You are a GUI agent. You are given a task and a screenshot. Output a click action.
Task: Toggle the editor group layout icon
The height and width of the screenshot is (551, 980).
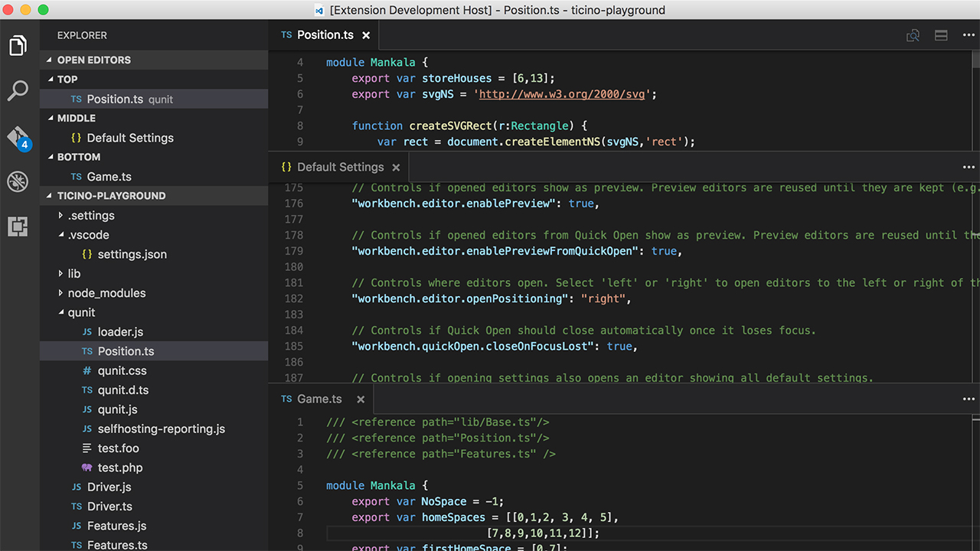941,35
